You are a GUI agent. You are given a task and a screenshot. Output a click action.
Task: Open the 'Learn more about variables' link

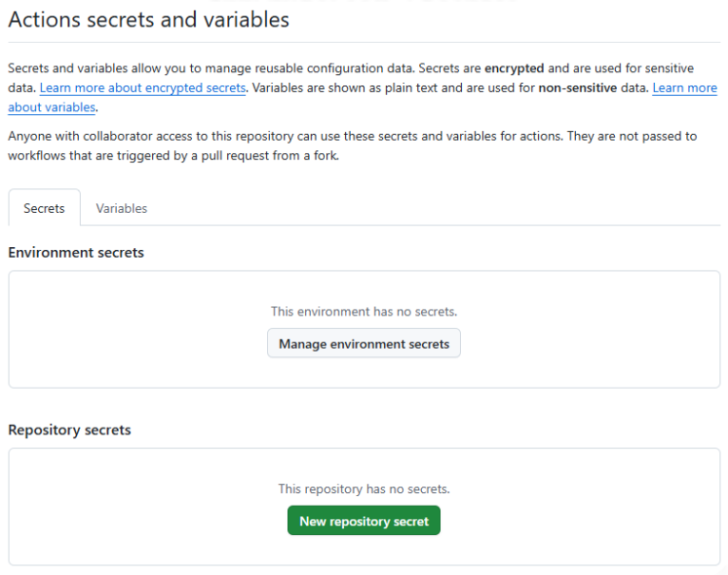coord(684,87)
